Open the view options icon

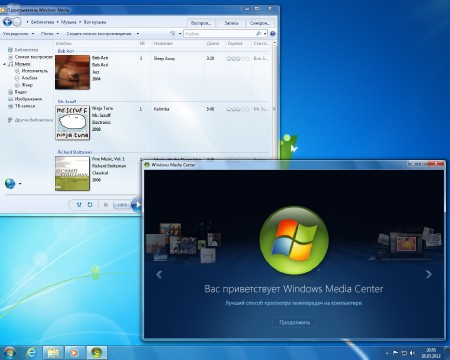(x=173, y=34)
